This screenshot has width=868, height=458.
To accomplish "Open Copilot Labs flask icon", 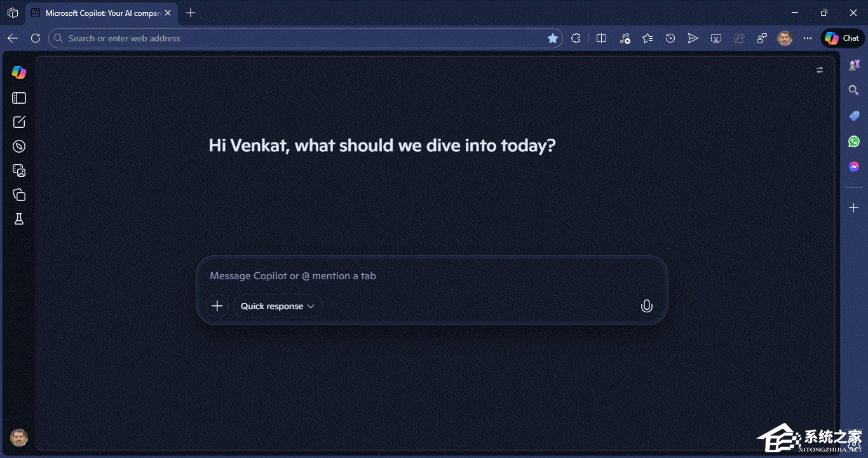I will tap(19, 219).
